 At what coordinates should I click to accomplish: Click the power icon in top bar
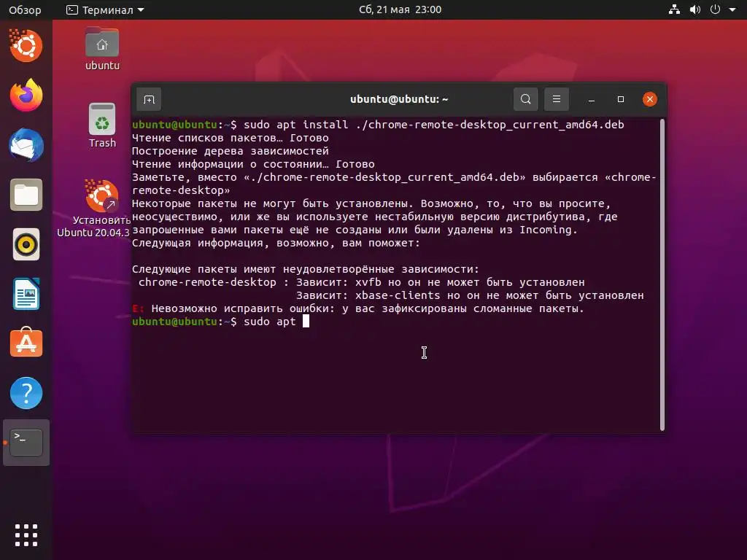(x=715, y=9)
